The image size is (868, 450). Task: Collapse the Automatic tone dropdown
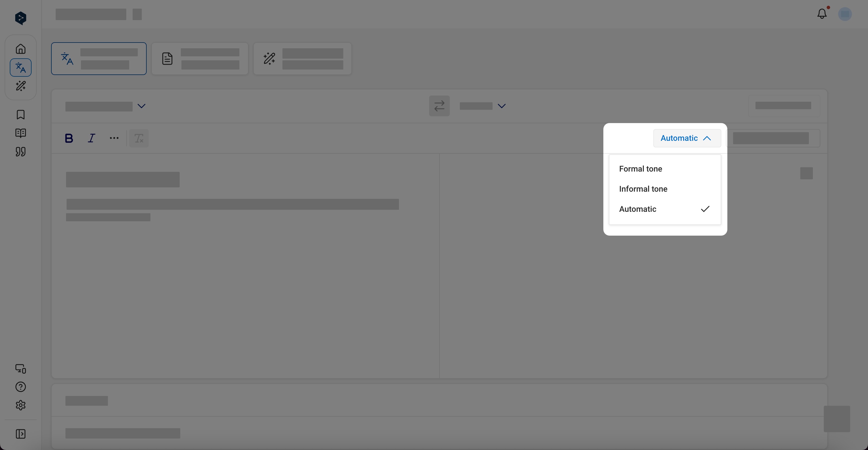coord(687,138)
